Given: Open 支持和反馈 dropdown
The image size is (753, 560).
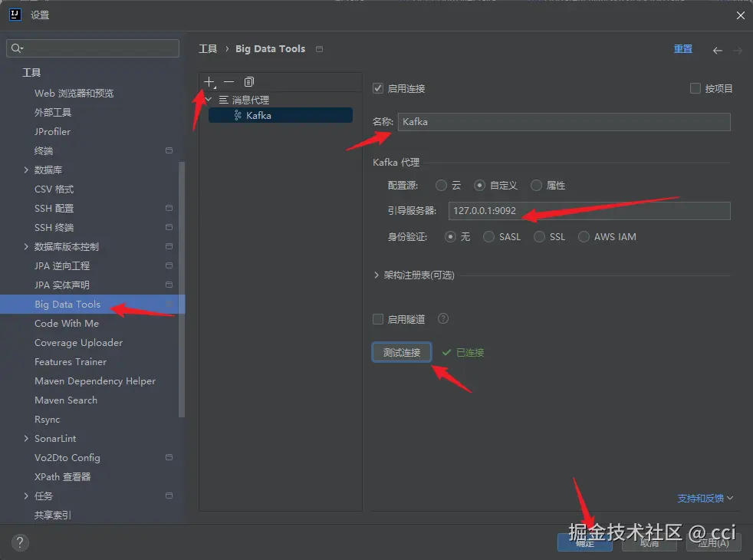Looking at the screenshot, I should tap(705, 498).
